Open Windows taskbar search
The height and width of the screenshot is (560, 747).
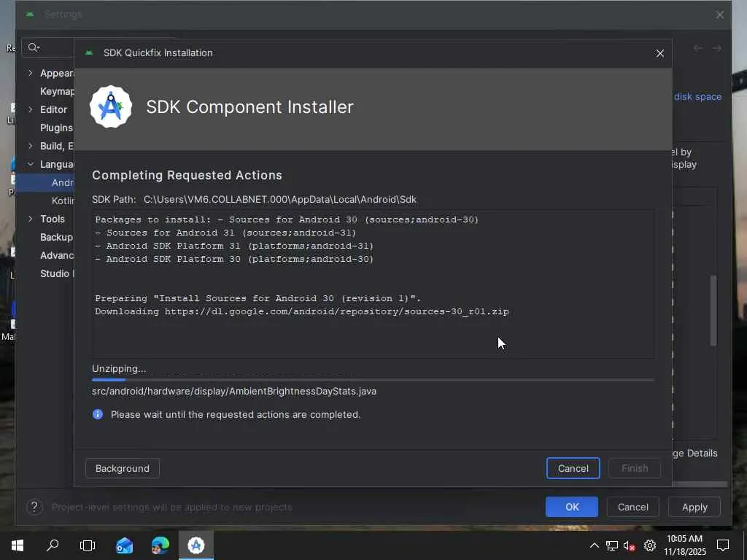53,545
